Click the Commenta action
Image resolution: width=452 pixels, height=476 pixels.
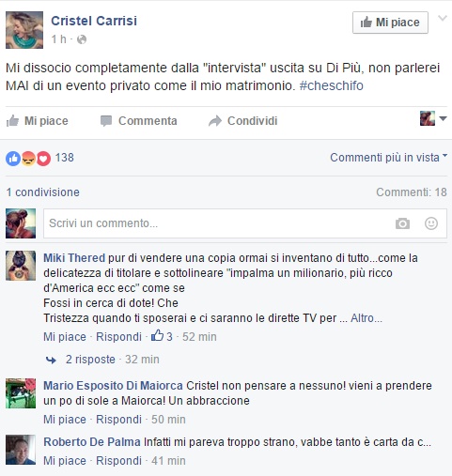click(139, 121)
